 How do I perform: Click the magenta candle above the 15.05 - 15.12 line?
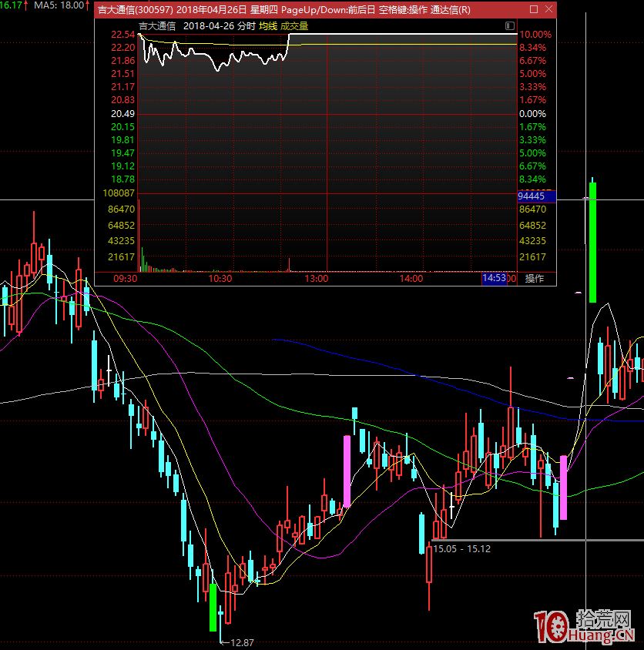564,487
